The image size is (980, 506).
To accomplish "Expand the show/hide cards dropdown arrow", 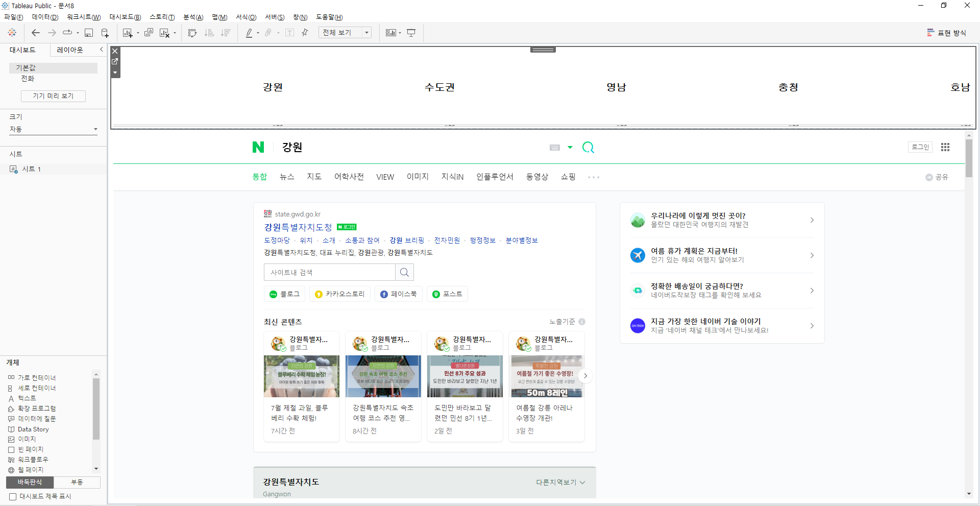I will tap(400, 33).
